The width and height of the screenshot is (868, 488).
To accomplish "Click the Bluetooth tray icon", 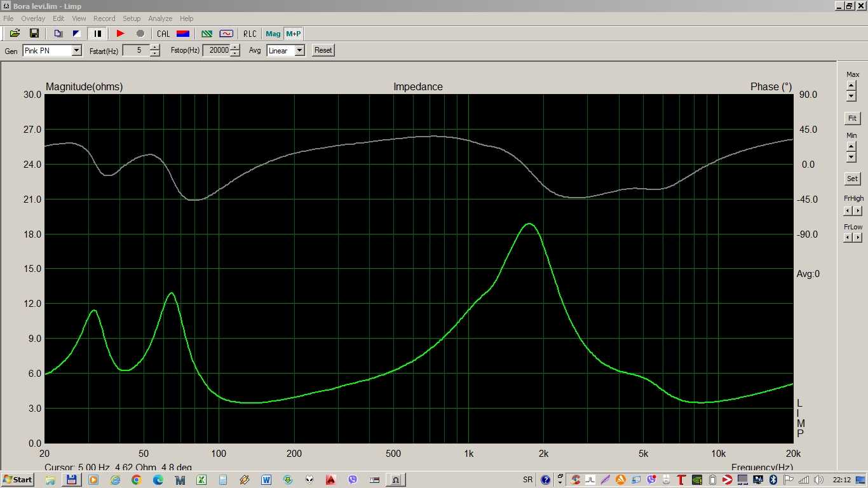I will [773, 480].
